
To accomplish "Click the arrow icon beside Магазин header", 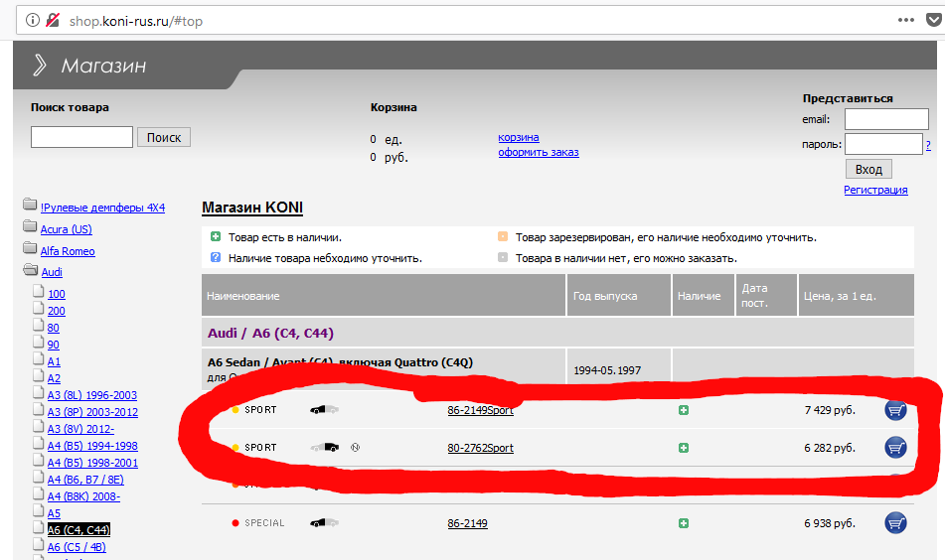I will coord(39,65).
